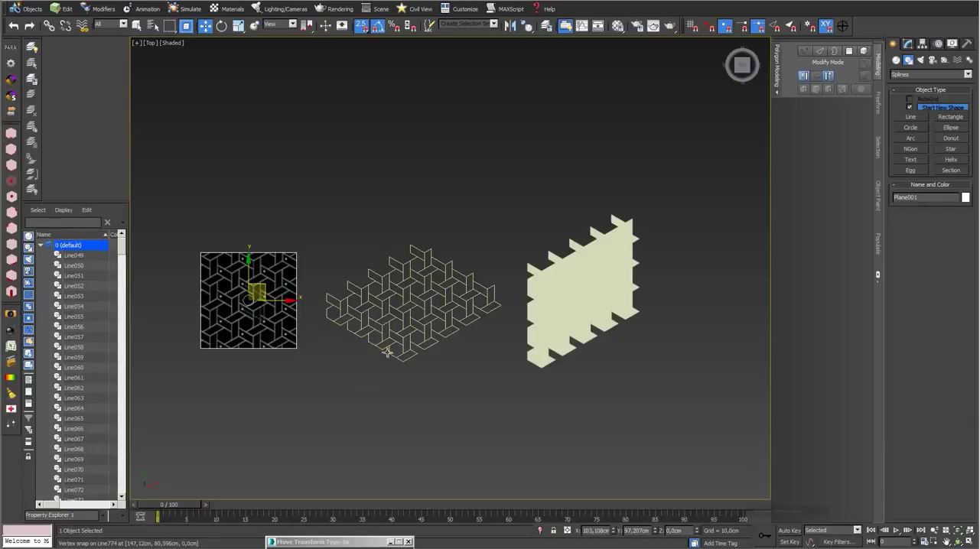The image size is (980, 549).
Task: Uncheck Start New Shape
Action: click(910, 107)
